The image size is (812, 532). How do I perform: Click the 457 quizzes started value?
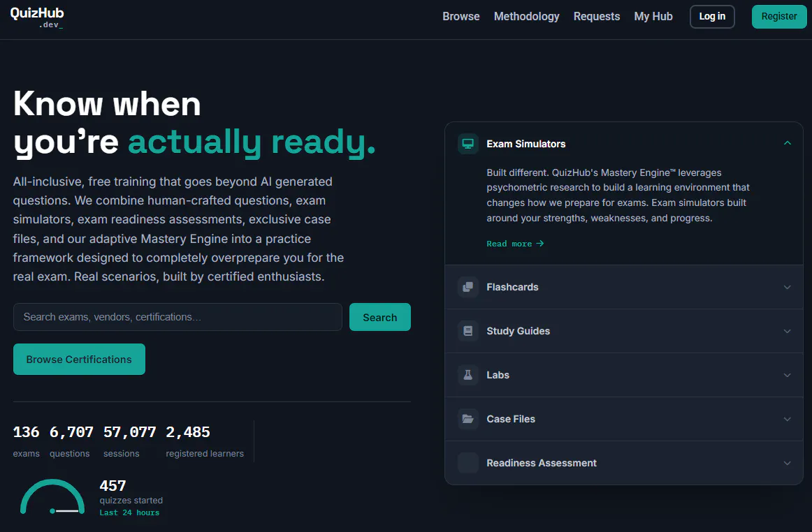point(113,486)
